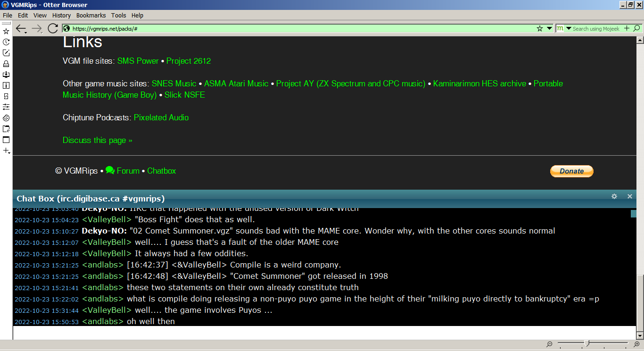This screenshot has height=351, width=644.
Task: Click the Search using Mojeek input field
Action: click(x=596, y=29)
